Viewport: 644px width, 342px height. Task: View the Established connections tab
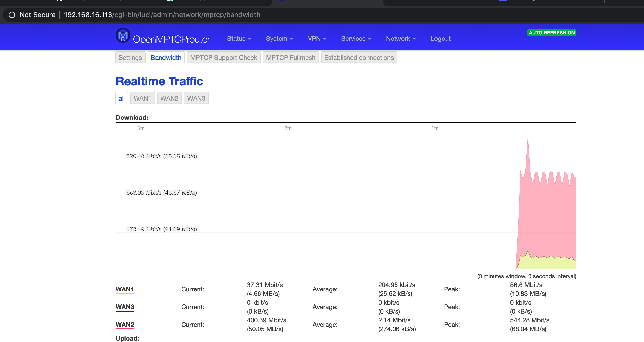pyautogui.click(x=359, y=57)
